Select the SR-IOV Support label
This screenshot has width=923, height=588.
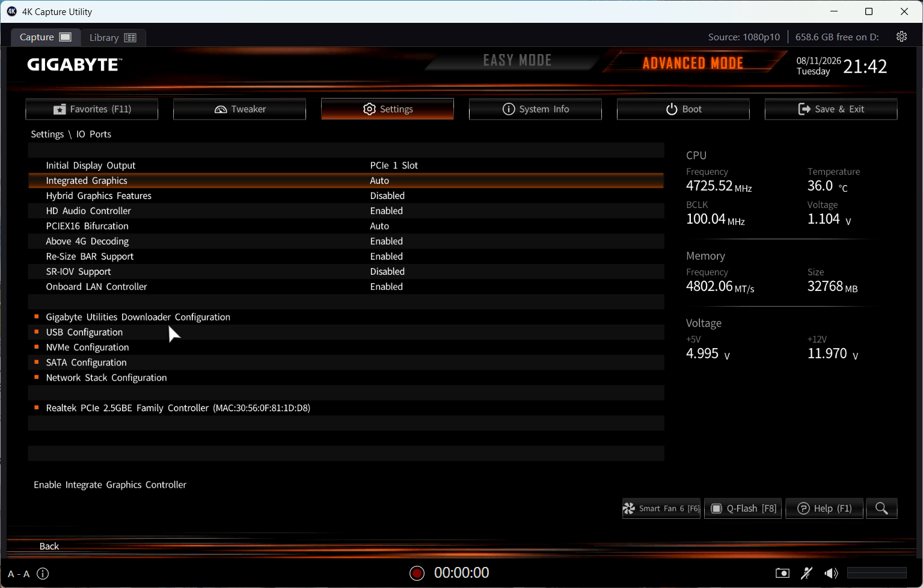(x=78, y=271)
